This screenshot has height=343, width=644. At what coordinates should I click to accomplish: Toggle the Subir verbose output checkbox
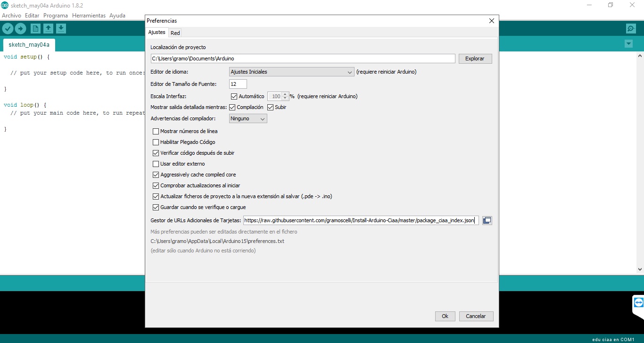click(x=270, y=107)
